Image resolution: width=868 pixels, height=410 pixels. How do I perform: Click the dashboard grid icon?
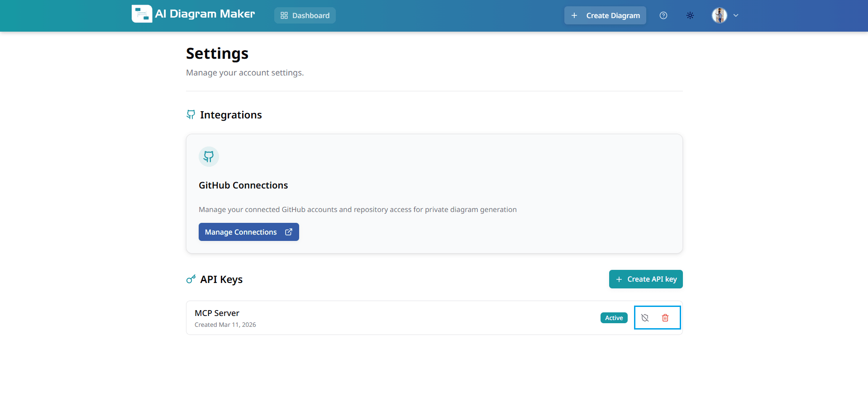(284, 15)
